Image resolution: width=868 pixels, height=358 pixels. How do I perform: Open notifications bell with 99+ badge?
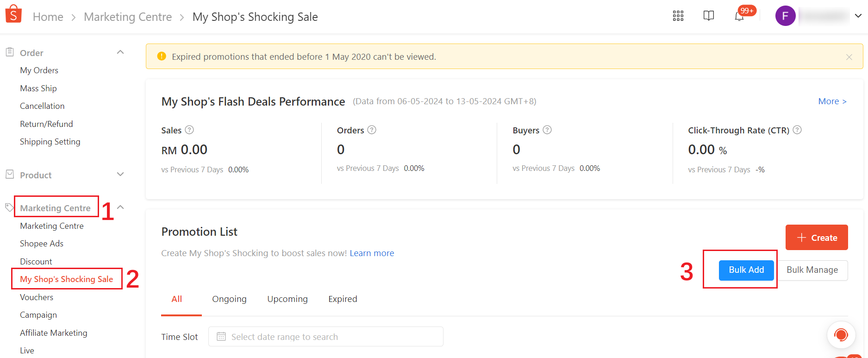click(739, 16)
